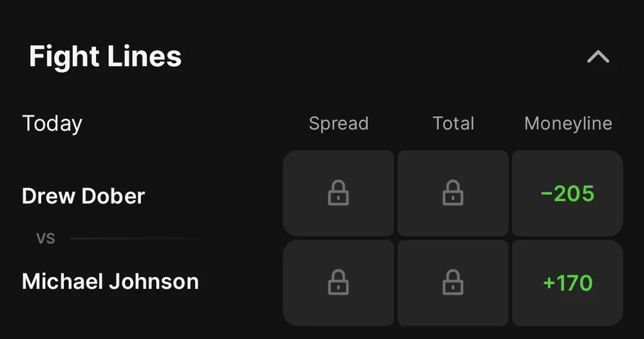The image size is (644, 339).
Task: Select the Today date label
Action: [52, 123]
